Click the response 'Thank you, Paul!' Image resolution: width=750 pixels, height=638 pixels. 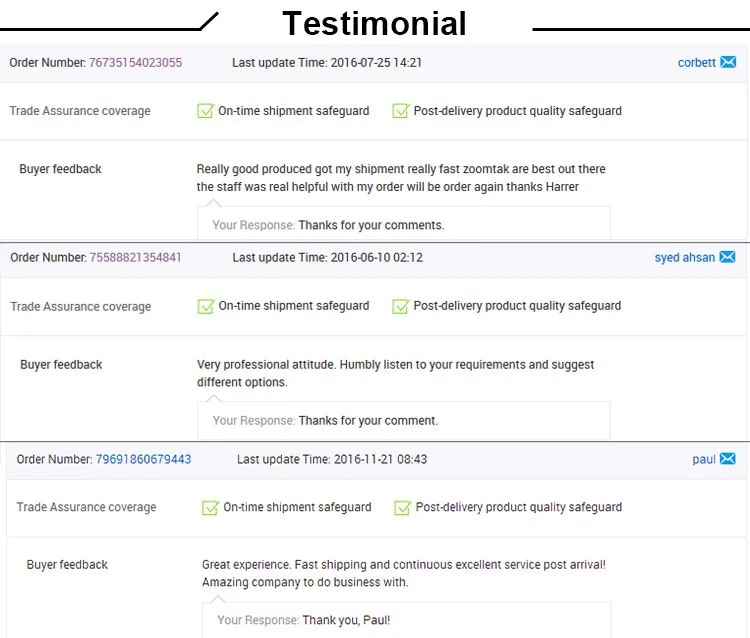(x=346, y=620)
